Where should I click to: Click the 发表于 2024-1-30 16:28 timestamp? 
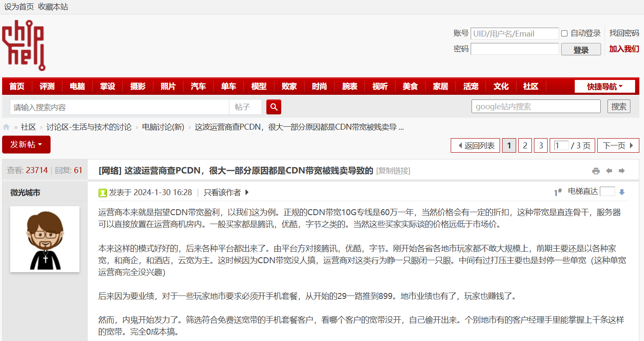click(150, 193)
